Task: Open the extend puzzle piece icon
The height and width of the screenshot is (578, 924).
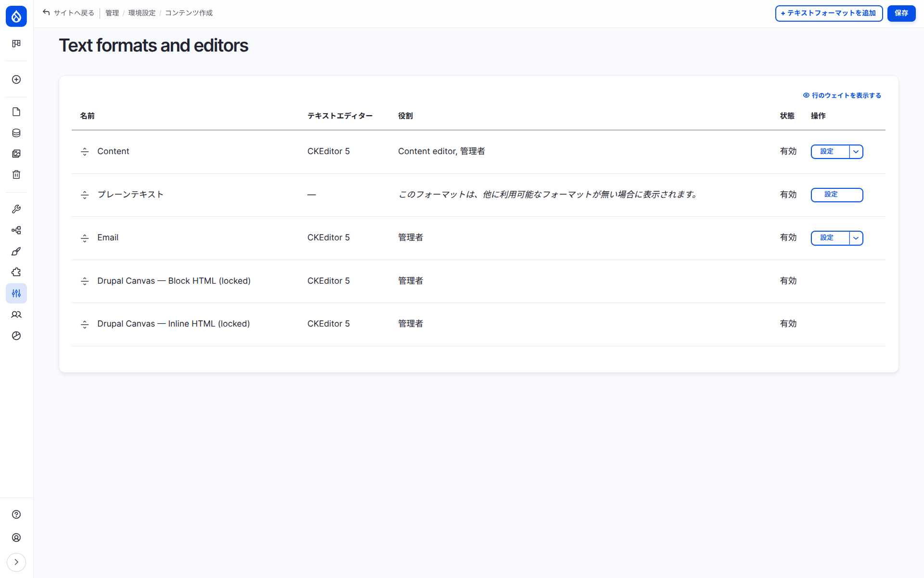Action: 16,272
